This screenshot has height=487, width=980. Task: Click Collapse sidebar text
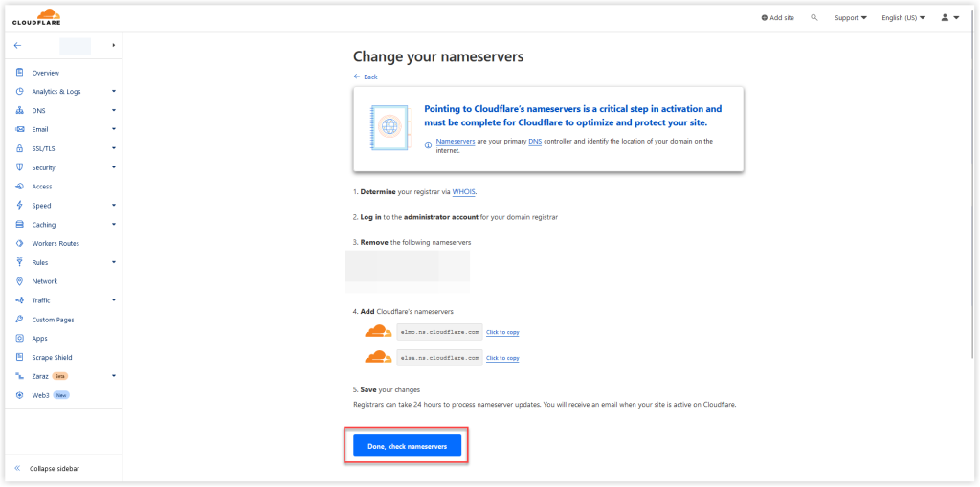click(55, 468)
